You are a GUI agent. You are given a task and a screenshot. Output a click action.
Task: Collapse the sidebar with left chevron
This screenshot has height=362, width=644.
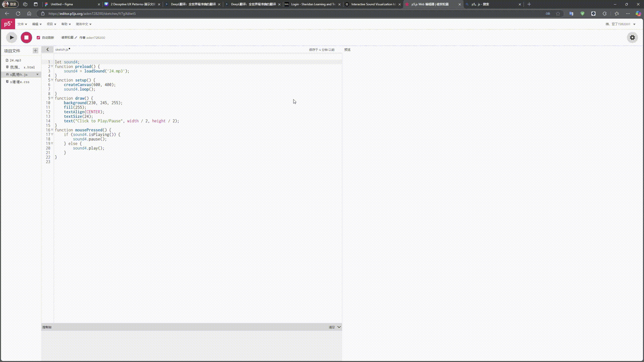(47, 50)
